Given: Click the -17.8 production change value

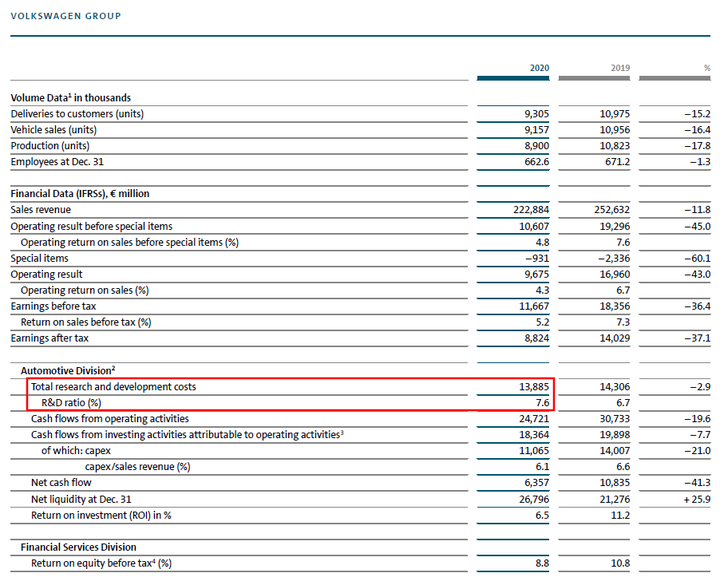Looking at the screenshot, I should click(x=697, y=146).
